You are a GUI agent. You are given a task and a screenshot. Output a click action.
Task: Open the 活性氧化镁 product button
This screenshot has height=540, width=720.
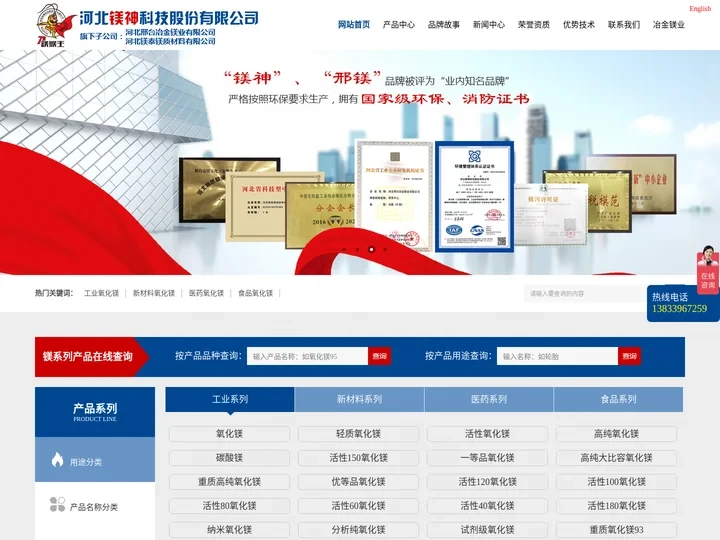point(487,433)
